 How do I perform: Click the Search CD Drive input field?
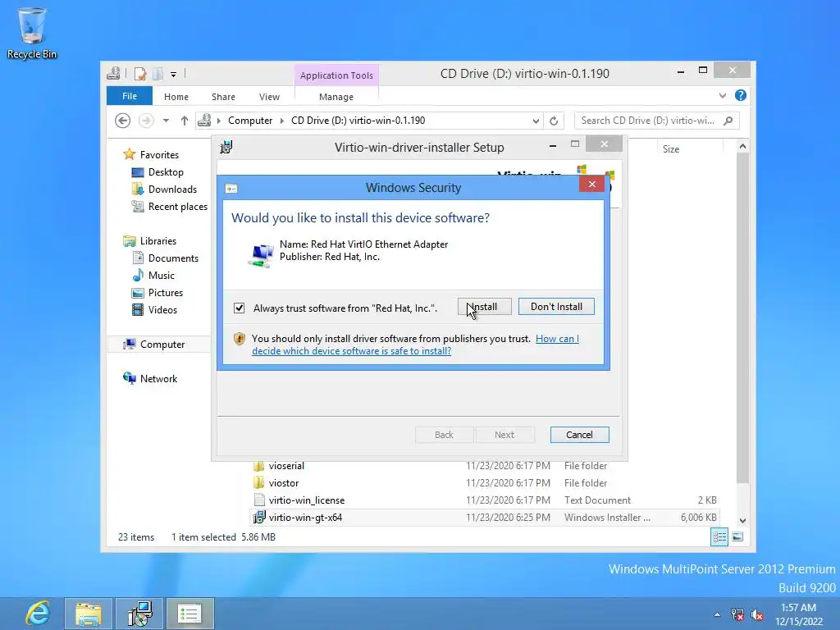[648, 121]
